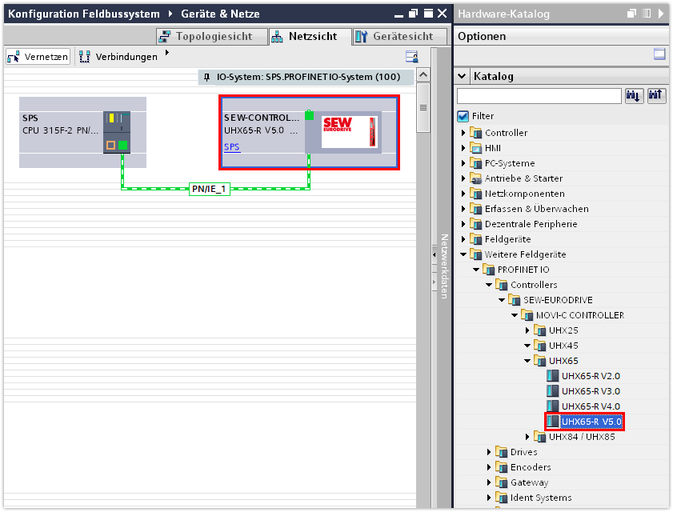Toggle the catalog Filter checkbox
Screen dimensions: 673x512
tap(463, 116)
